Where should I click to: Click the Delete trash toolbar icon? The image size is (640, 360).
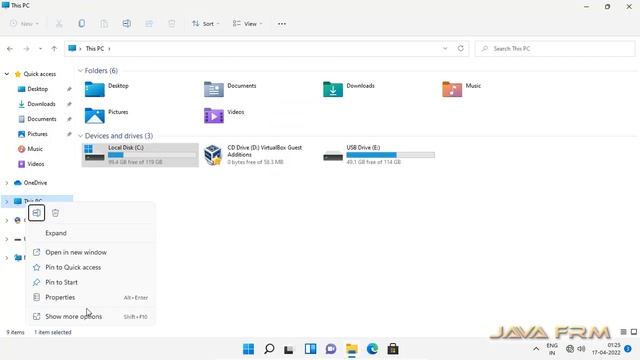coord(172,24)
